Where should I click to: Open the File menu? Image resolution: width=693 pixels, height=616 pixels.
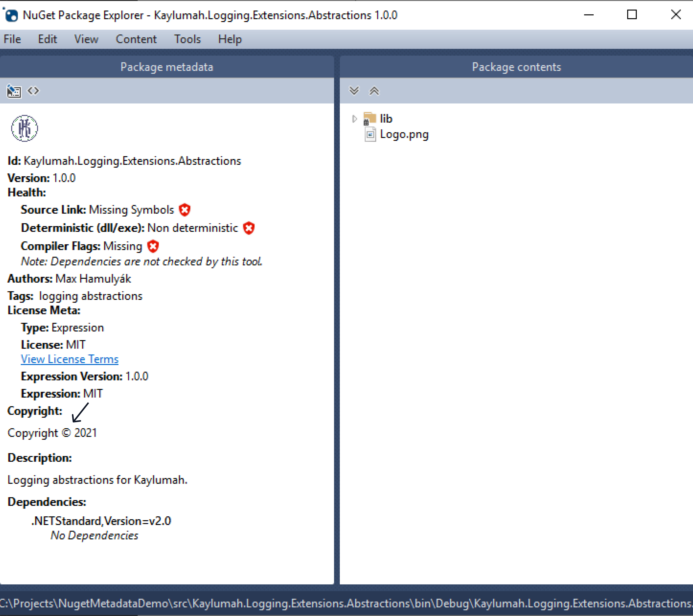12,39
